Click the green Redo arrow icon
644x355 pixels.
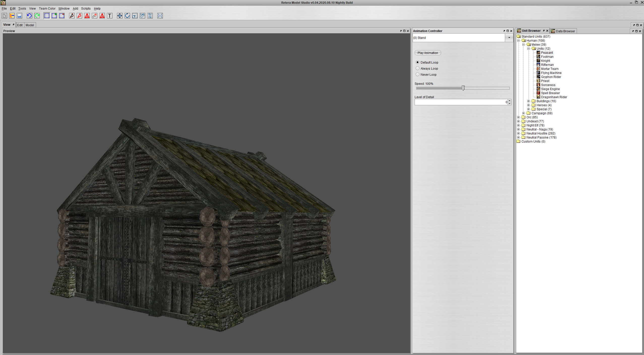pos(37,16)
